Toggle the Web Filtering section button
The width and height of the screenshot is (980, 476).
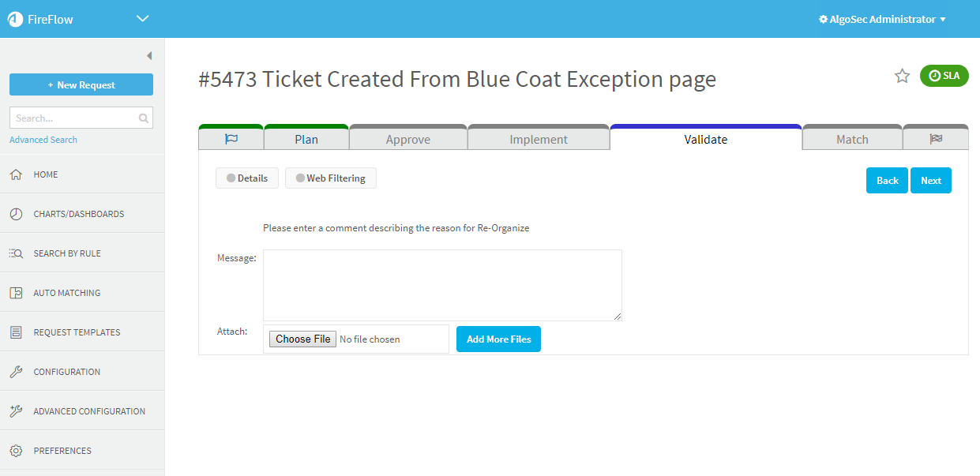pyautogui.click(x=330, y=178)
